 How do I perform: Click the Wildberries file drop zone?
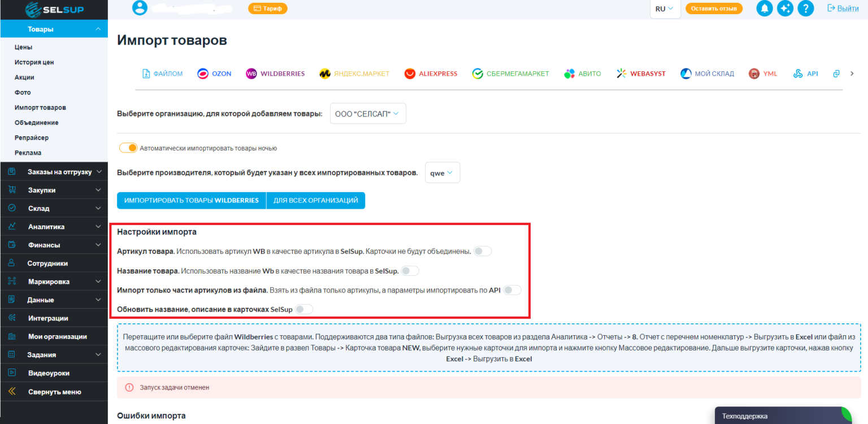489,347
